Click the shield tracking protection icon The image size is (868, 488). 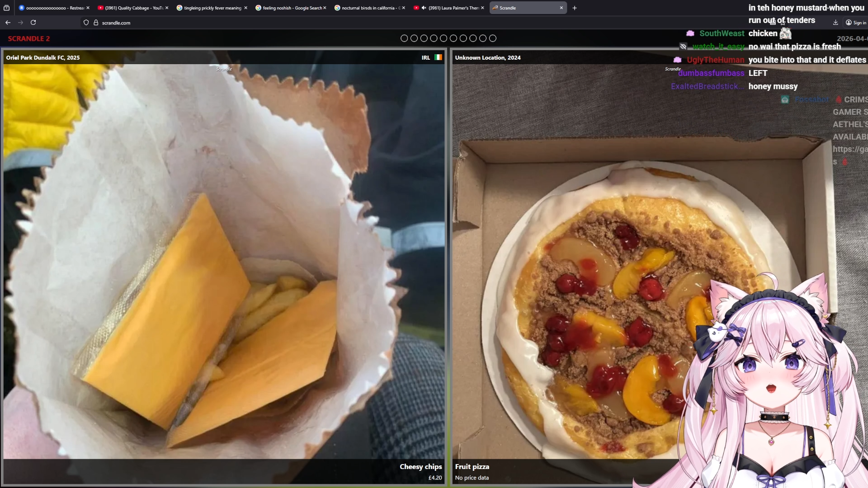click(86, 23)
